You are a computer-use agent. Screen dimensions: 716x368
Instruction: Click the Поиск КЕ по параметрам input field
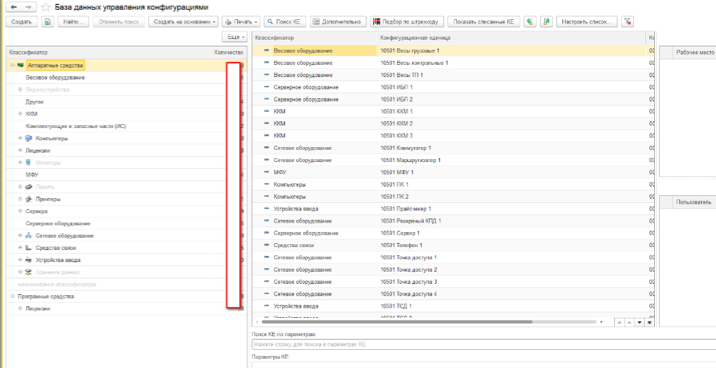tap(484, 344)
